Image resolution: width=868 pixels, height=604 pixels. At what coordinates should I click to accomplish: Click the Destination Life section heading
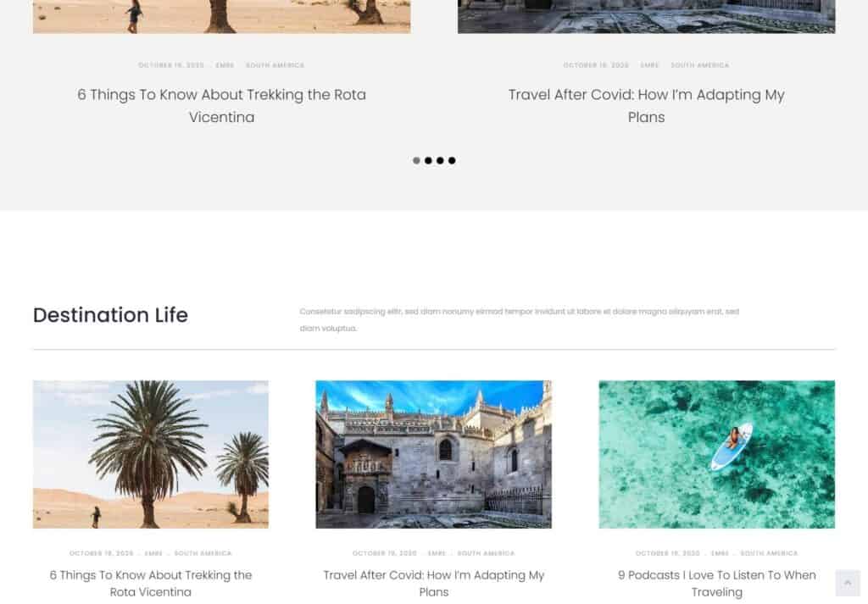[x=111, y=315]
